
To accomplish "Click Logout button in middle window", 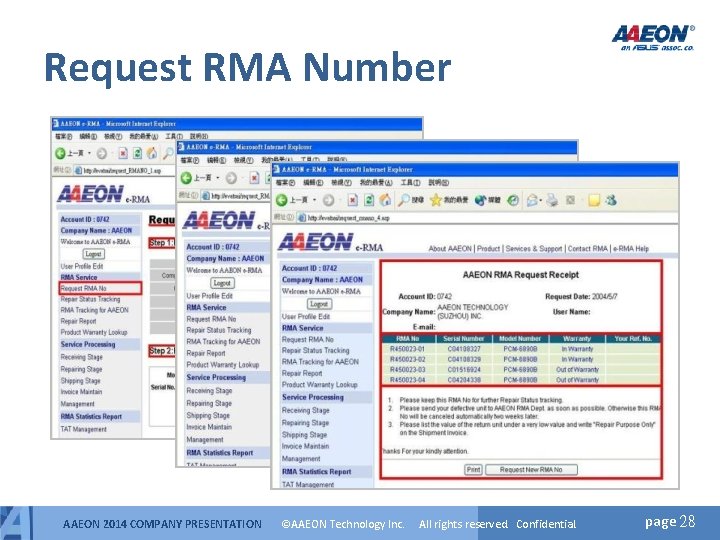I will pos(222,283).
